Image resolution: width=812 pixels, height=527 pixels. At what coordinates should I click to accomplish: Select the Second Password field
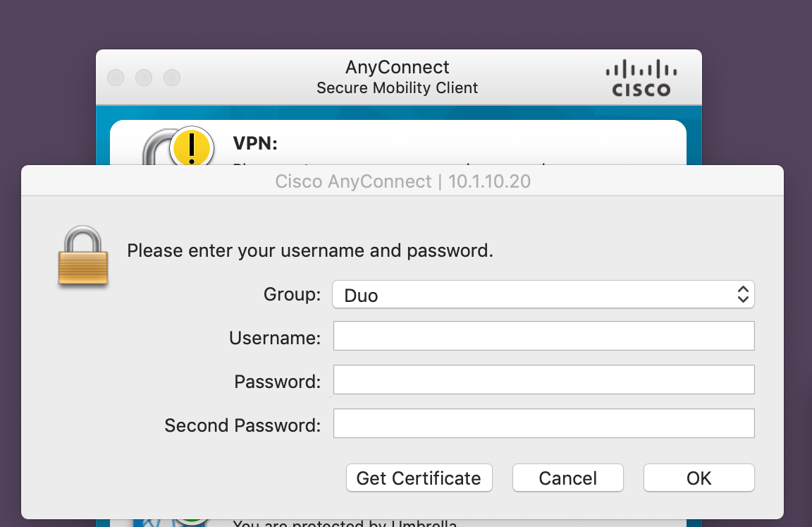click(543, 423)
